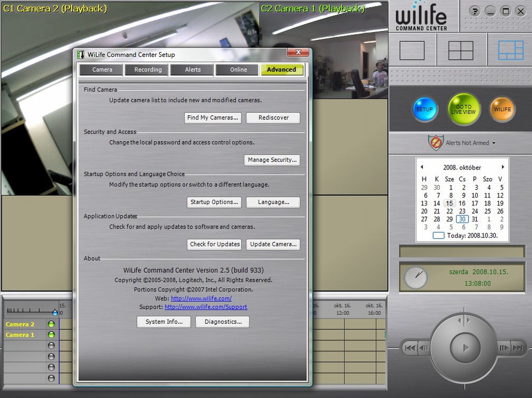532x398 pixels.
Task: Click the Update Camera button
Action: [x=273, y=244]
